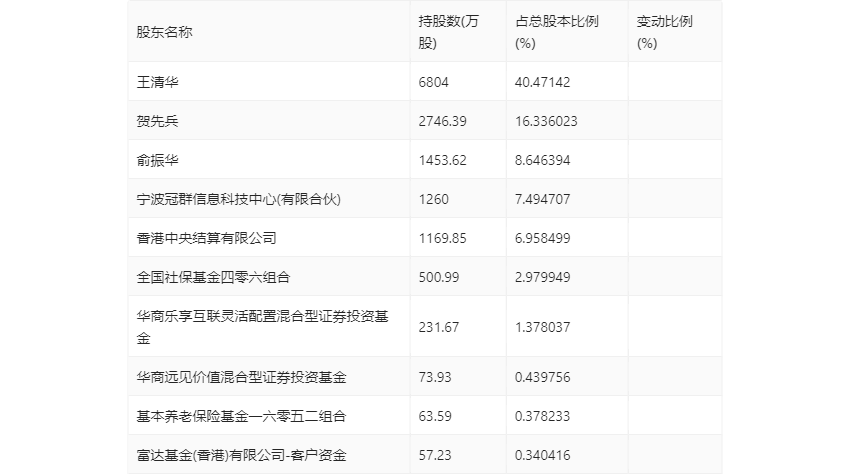Screen dimensions: 850x474
Task: Click percentage value 8.646394
Action: tap(543, 160)
